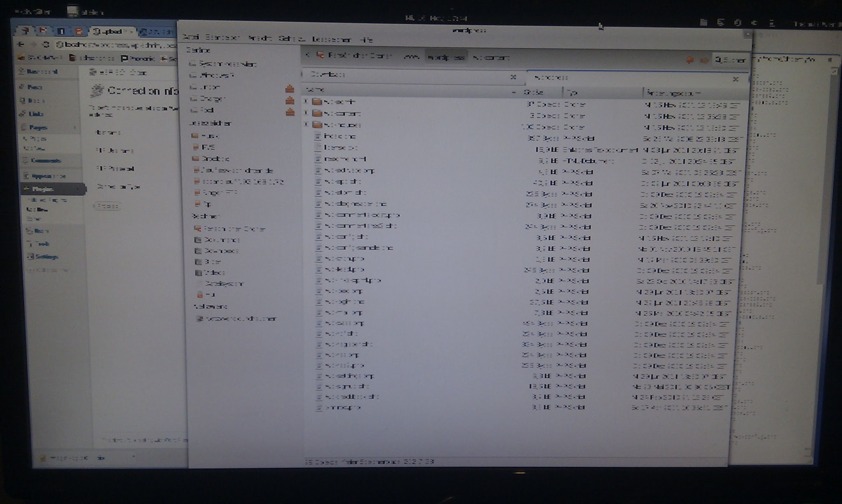Close the wordpress tab
The height and width of the screenshot is (504, 842).
pyautogui.click(x=736, y=79)
